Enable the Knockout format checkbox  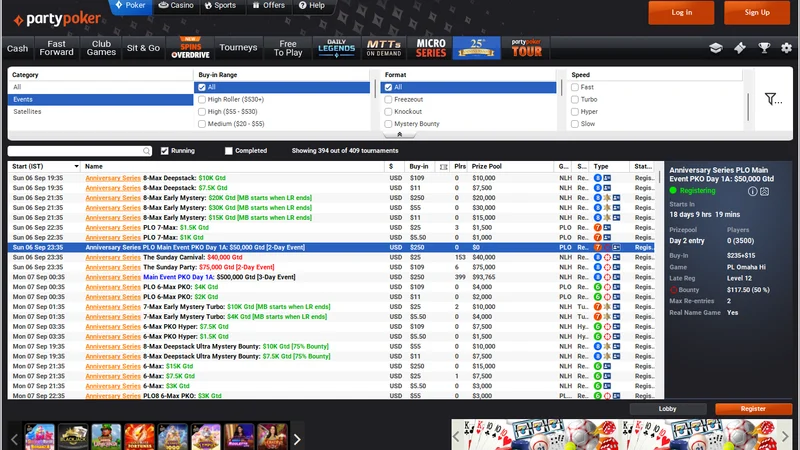(388, 112)
